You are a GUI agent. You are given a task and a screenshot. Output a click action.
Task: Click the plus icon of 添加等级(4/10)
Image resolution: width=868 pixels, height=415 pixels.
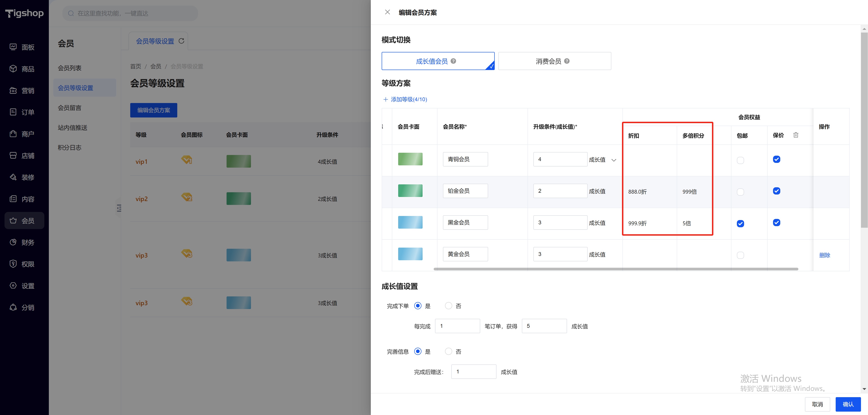pos(386,99)
